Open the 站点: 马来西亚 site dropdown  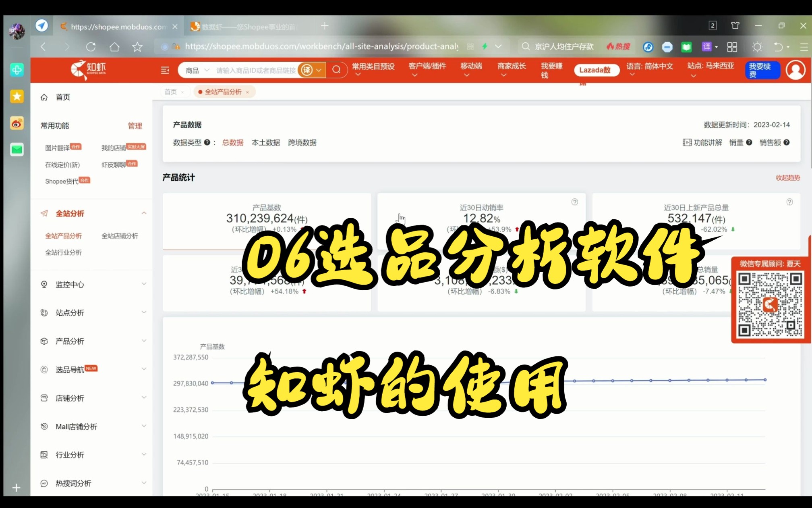pos(710,69)
